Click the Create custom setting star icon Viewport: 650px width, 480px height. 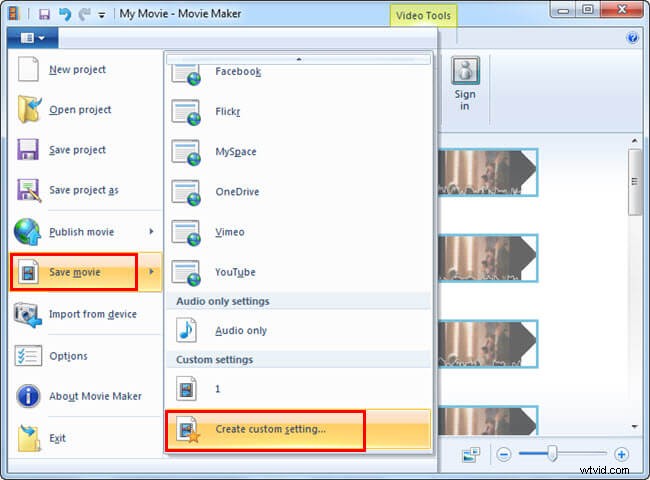(188, 429)
